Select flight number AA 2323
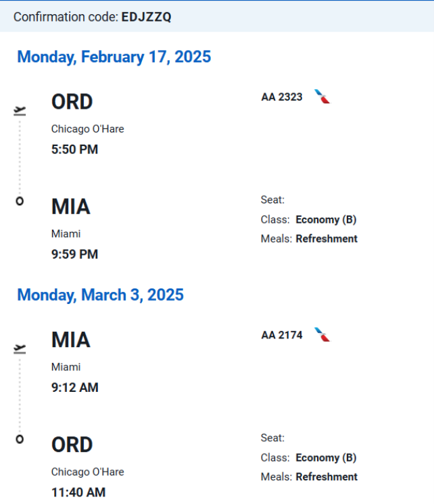This screenshot has height=504, width=434. click(x=282, y=97)
